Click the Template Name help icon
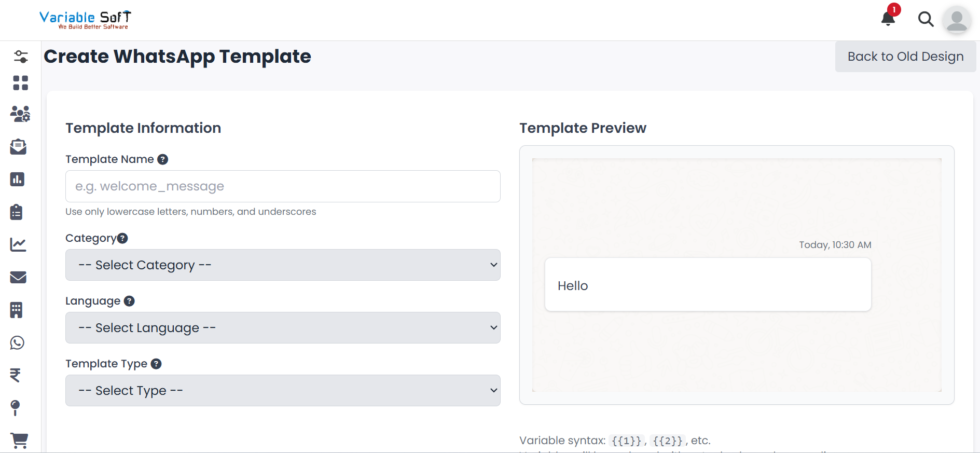 (x=163, y=159)
